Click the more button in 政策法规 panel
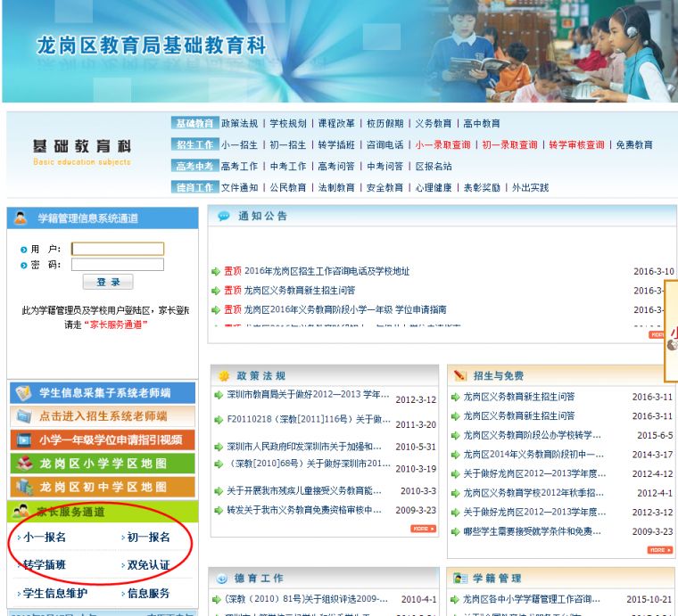This screenshot has width=678, height=616. pyautogui.click(x=423, y=529)
